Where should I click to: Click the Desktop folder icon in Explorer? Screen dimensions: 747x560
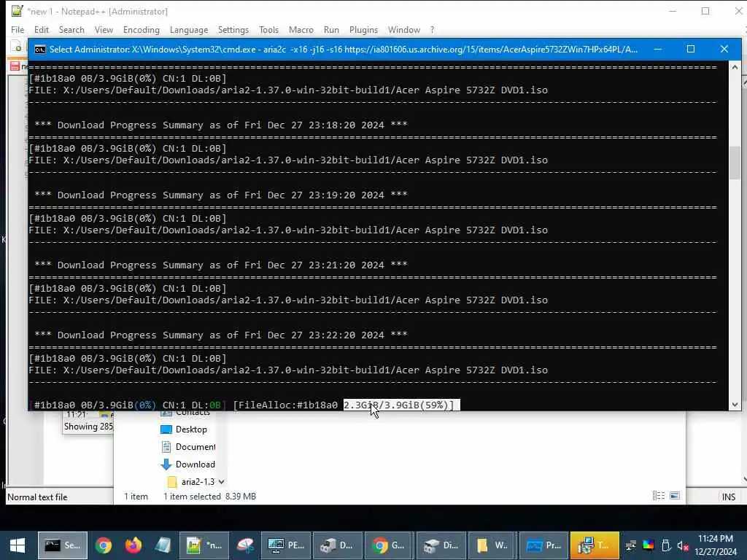point(166,429)
